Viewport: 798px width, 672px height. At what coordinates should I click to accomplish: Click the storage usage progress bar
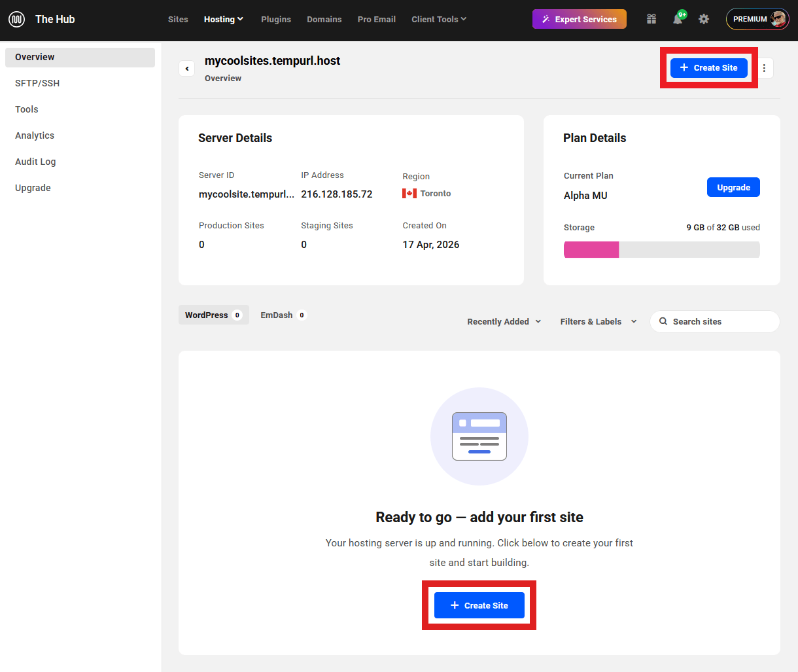(x=662, y=249)
